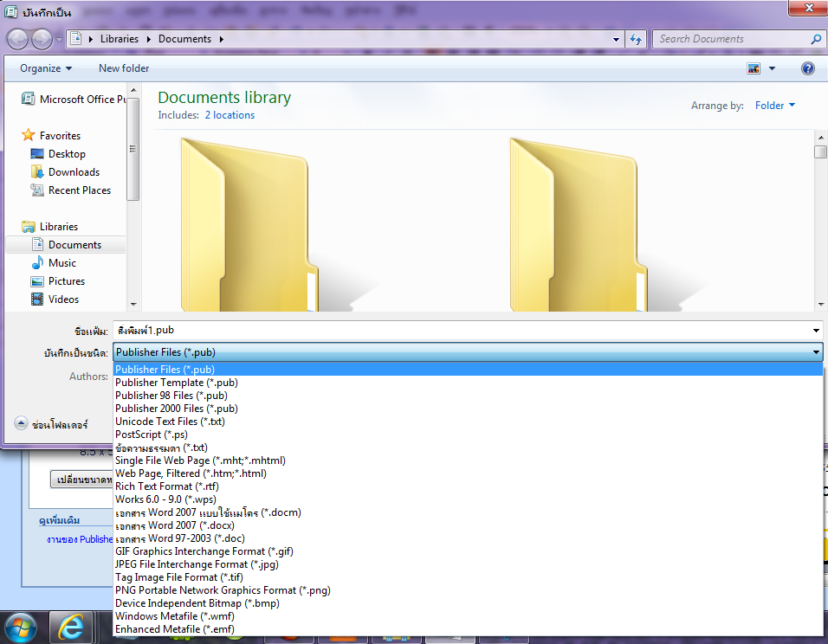Click 'ดูเพิ่มเติม' link in Publisher window behind
The height and width of the screenshot is (644, 828).
[x=60, y=521]
